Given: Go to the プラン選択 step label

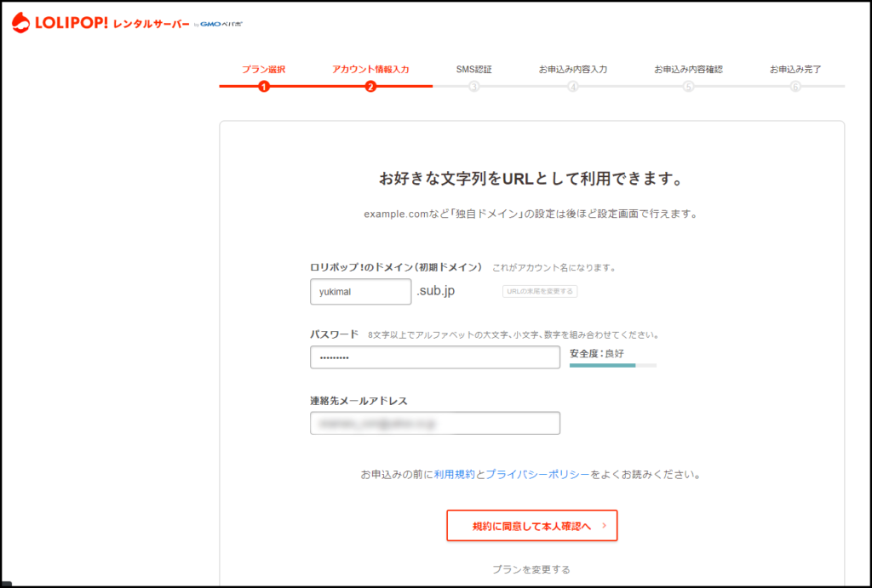Looking at the screenshot, I should 263,69.
